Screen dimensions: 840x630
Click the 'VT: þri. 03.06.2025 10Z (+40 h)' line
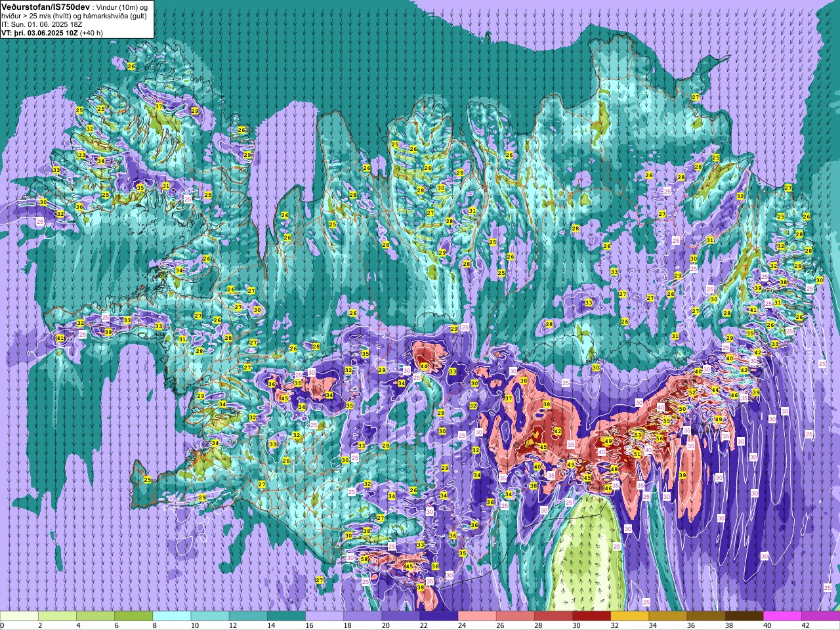(52, 33)
